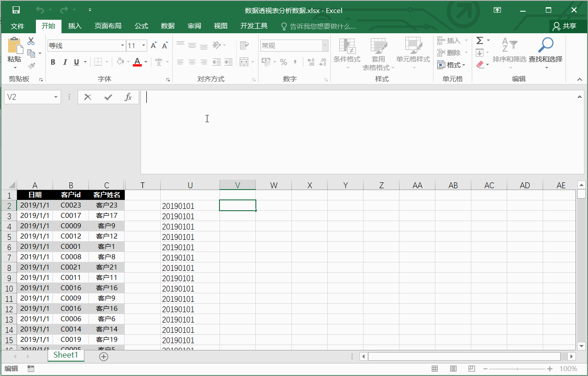Open the font color dropdown arrow
This screenshot has width=588, height=376.
[x=146, y=62]
